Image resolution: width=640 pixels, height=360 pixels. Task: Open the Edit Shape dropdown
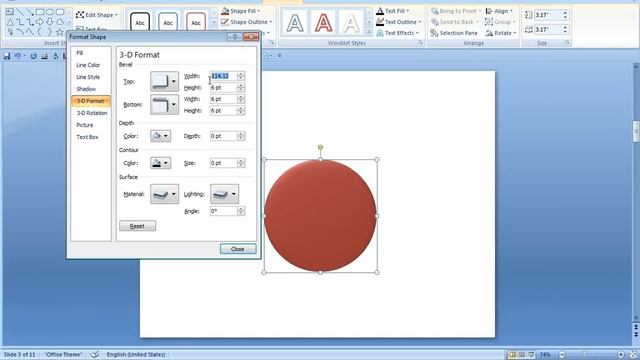tap(97, 15)
